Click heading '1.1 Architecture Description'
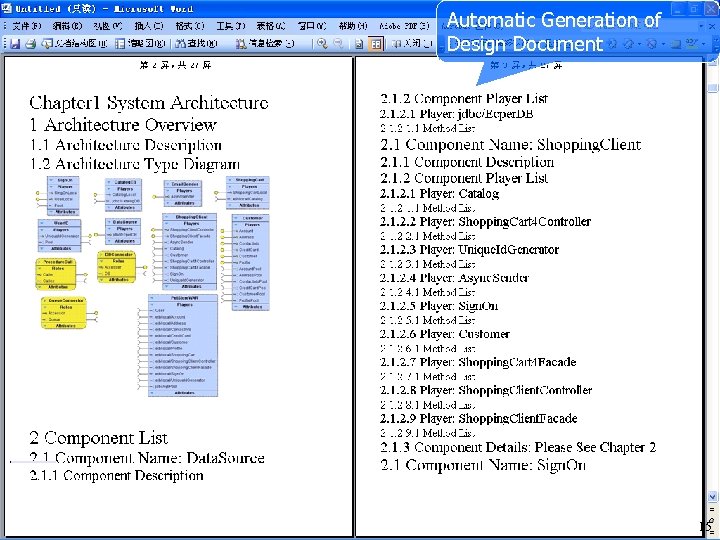Viewport: 720px width, 540px height. click(x=126, y=145)
